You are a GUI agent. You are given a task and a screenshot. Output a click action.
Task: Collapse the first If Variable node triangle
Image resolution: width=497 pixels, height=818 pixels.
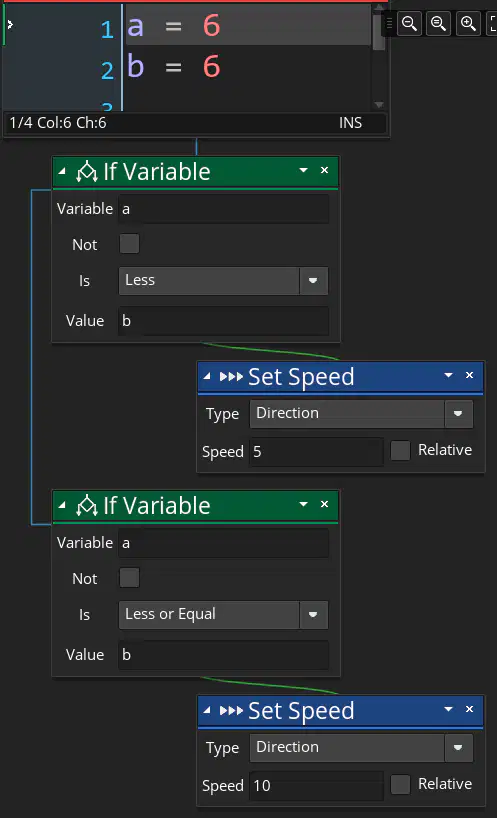pos(62,171)
